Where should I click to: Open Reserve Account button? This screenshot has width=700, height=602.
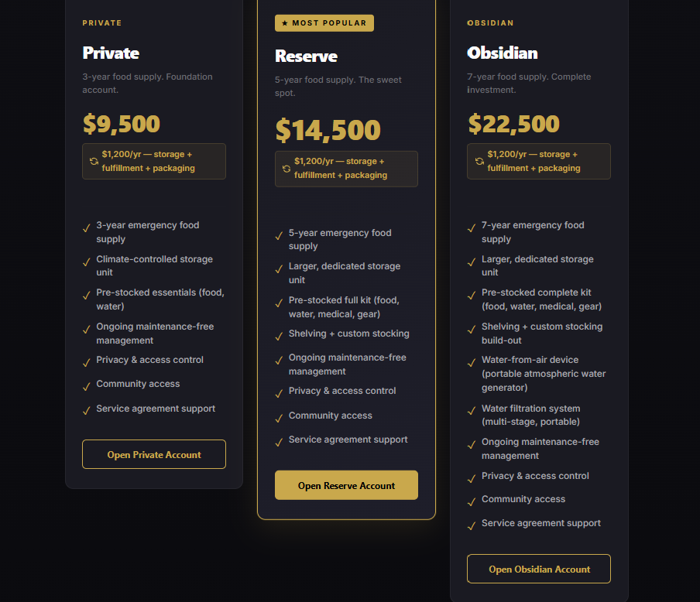pos(346,485)
